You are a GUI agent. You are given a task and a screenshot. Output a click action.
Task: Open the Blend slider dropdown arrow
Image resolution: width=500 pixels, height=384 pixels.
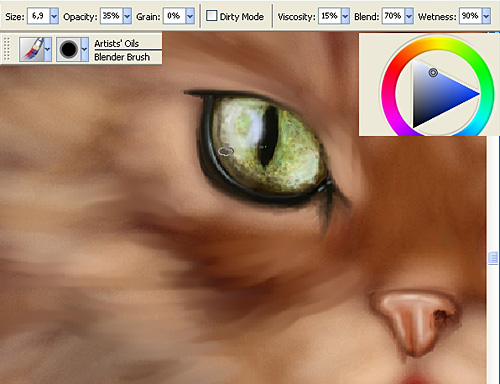click(409, 16)
